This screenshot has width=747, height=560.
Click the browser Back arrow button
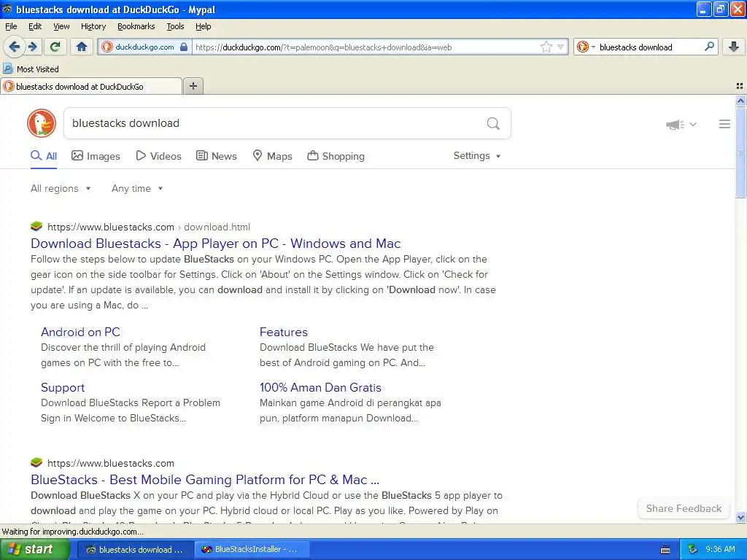tap(15, 47)
